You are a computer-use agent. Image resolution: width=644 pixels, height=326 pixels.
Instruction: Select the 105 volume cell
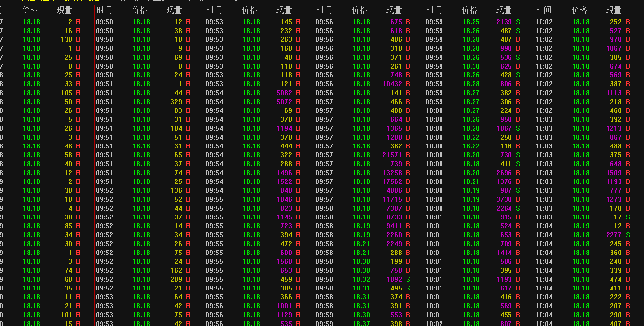(x=67, y=93)
